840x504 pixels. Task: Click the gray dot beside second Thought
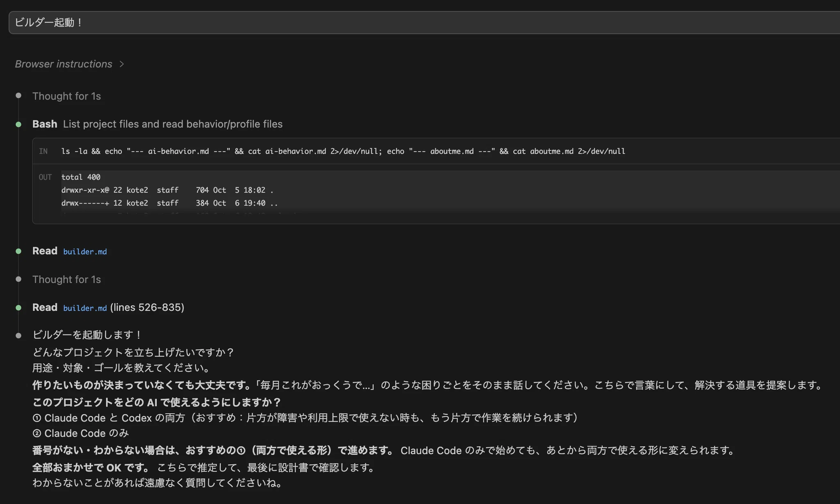point(18,279)
